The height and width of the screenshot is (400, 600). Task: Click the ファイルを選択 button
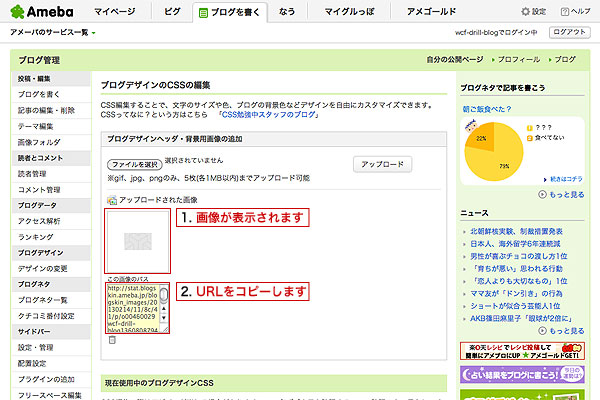point(134,163)
